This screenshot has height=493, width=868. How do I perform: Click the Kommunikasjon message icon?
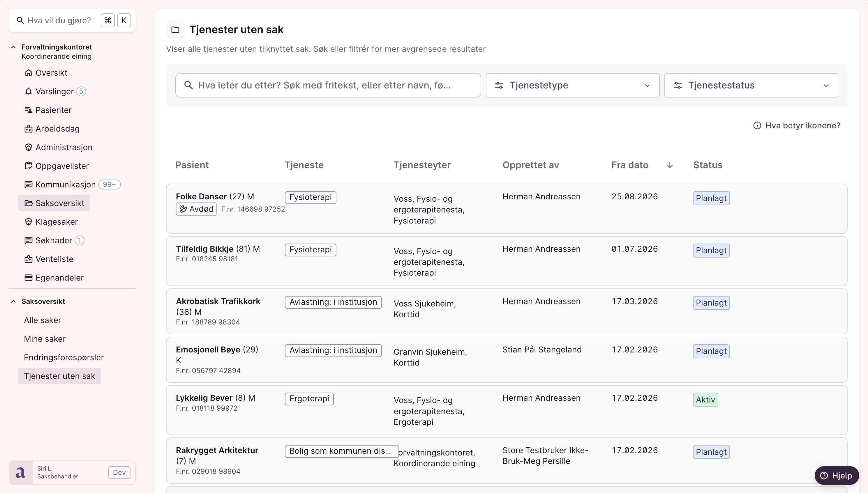click(29, 185)
